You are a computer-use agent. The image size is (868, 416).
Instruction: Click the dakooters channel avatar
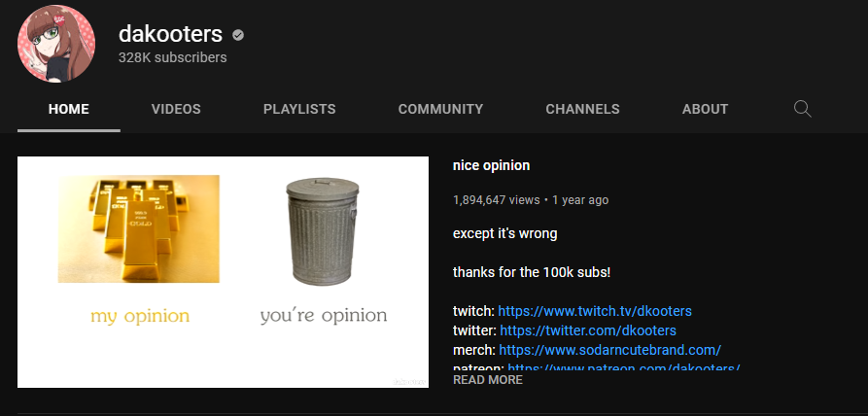[56, 44]
